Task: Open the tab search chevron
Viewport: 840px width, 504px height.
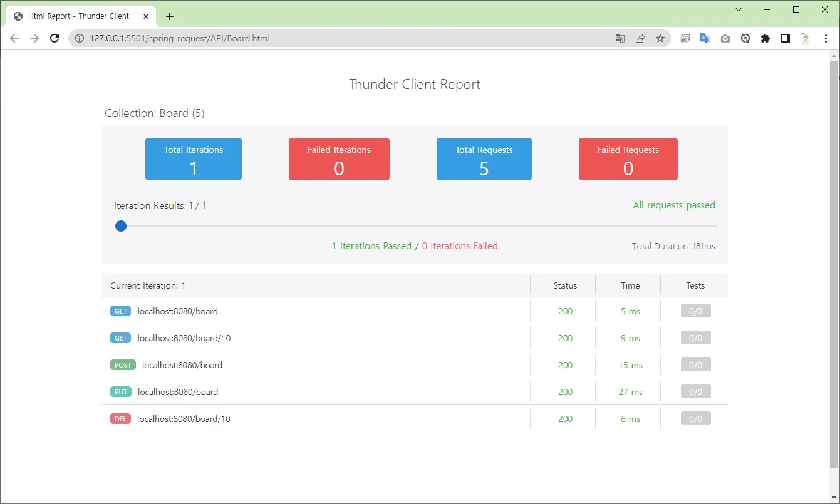Action: pos(739,9)
